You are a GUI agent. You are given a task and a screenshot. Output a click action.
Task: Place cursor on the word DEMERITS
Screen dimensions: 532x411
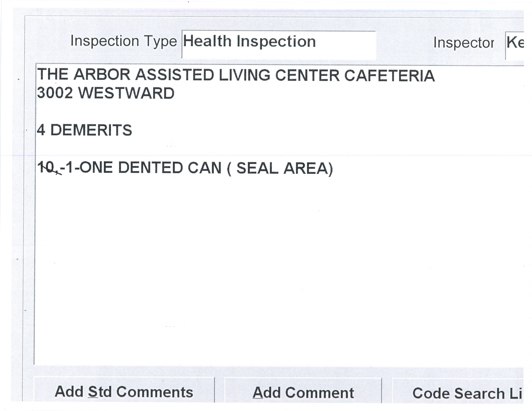(x=91, y=130)
